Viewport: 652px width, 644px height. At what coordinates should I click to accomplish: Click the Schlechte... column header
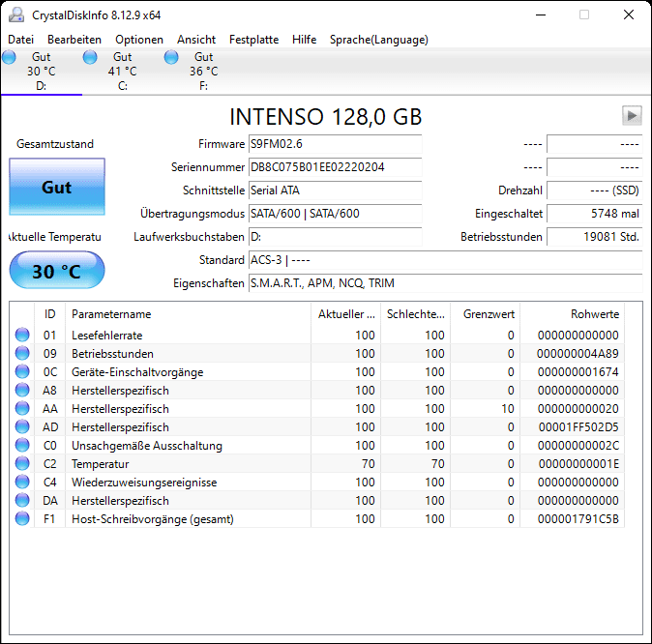coord(415,314)
